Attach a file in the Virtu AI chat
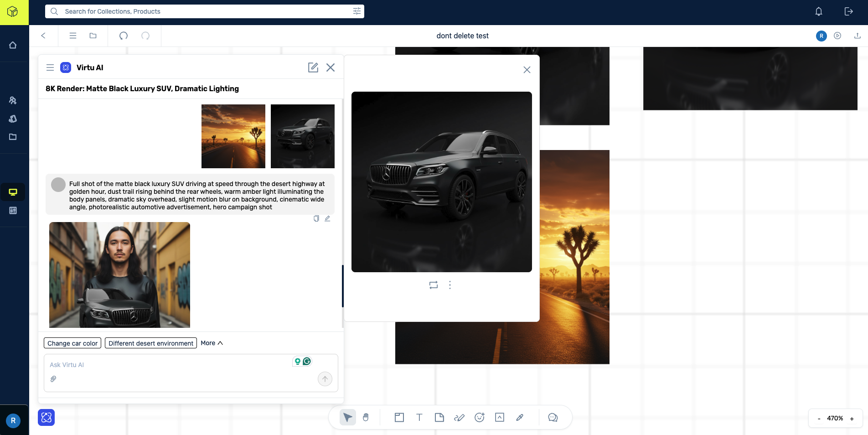 click(x=53, y=379)
